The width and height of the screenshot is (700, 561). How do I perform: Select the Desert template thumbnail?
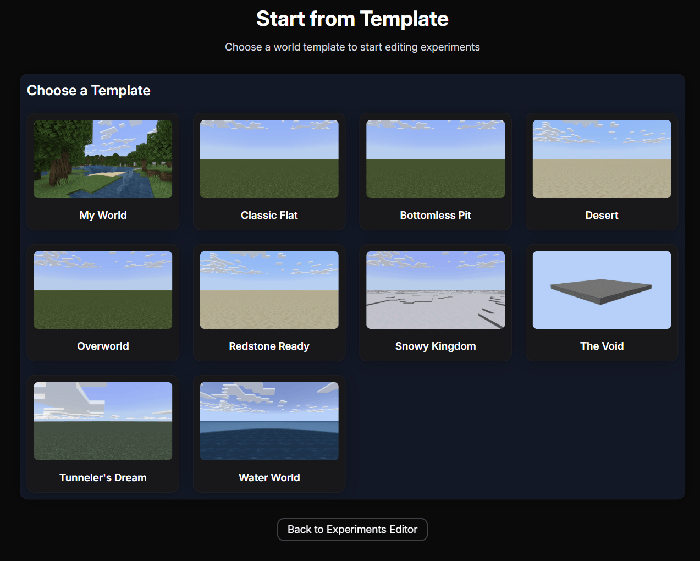pos(601,159)
